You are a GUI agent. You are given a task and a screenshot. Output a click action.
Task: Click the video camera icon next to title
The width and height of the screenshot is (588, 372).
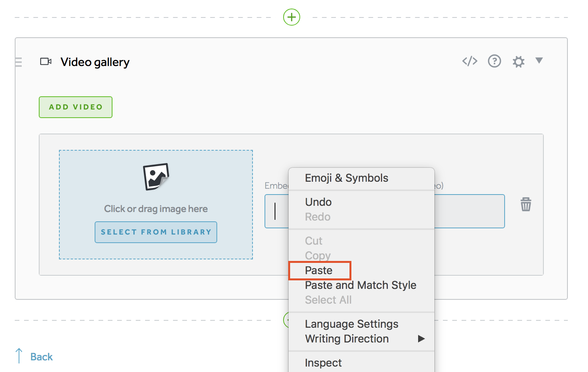tap(46, 62)
